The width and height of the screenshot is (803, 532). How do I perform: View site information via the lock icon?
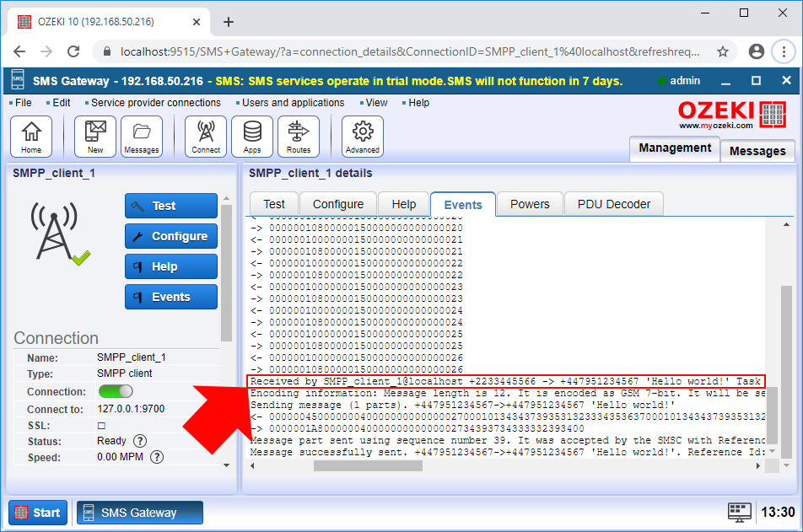tap(106, 51)
